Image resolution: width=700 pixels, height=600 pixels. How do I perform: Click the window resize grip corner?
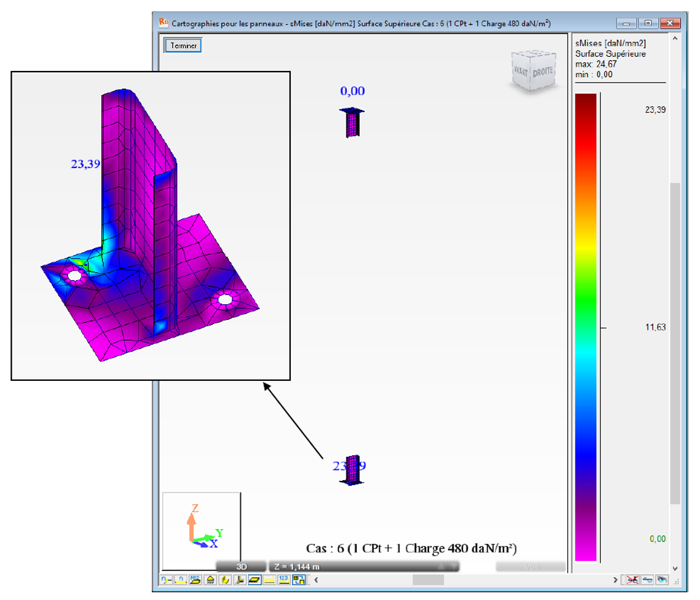(677, 581)
